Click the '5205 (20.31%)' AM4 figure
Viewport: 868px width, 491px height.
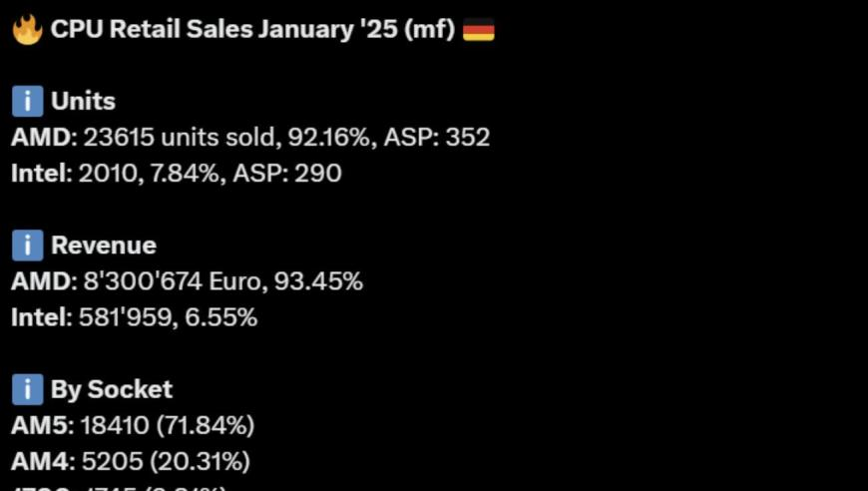coord(166,461)
